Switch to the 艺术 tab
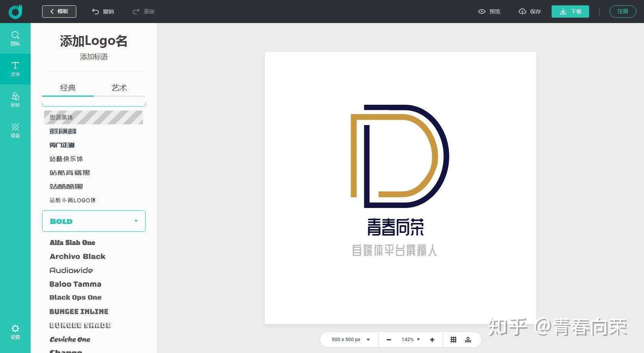Viewport: 644px width, 353px height. pyautogui.click(x=119, y=88)
